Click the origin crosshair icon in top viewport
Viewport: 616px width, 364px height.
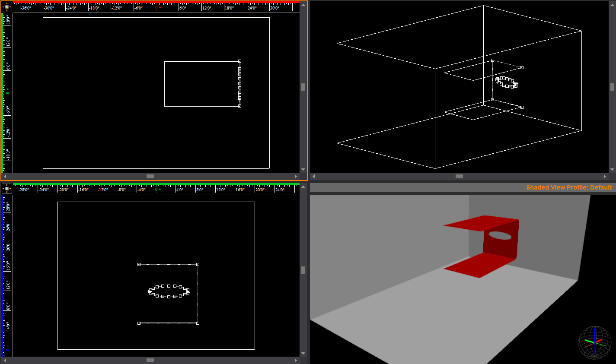click(6, 6)
